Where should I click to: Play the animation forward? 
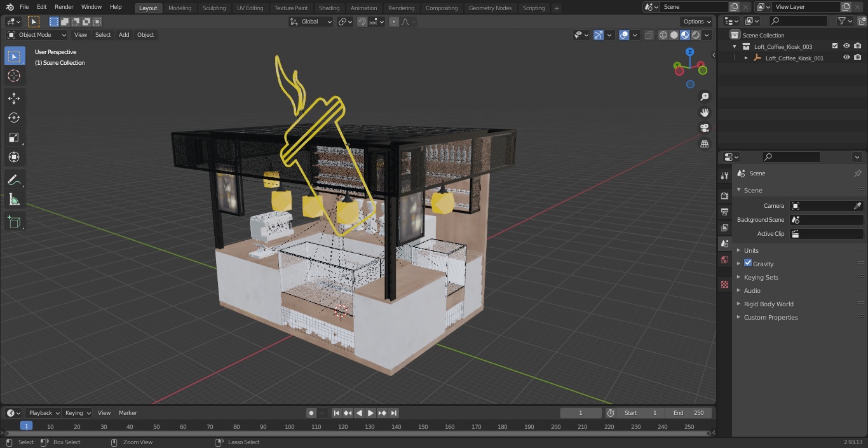371,413
